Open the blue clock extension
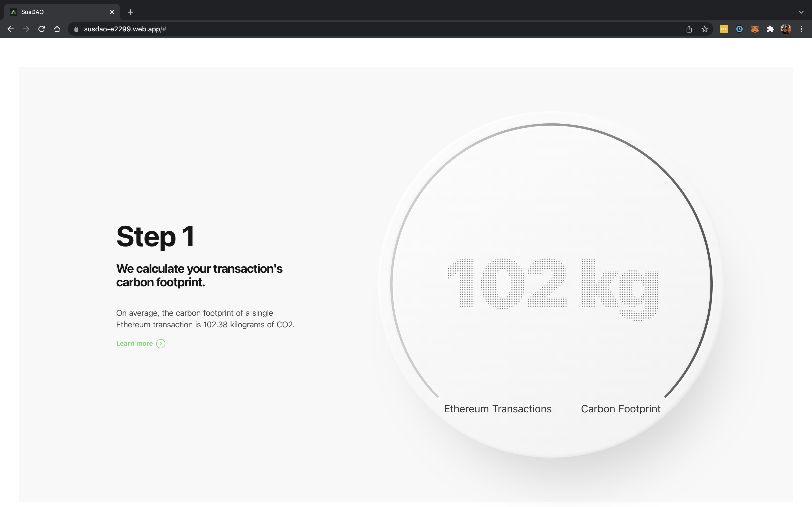The width and height of the screenshot is (812, 507). coord(739,29)
